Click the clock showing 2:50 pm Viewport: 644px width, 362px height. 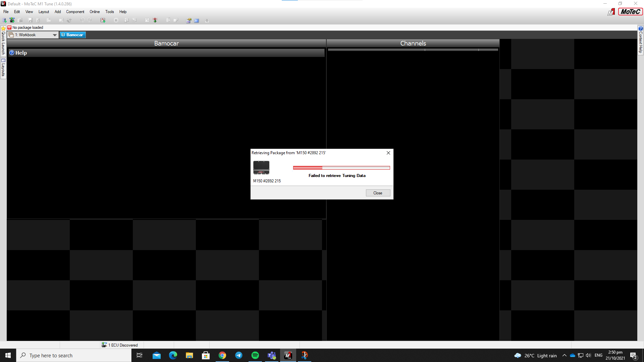(615, 355)
